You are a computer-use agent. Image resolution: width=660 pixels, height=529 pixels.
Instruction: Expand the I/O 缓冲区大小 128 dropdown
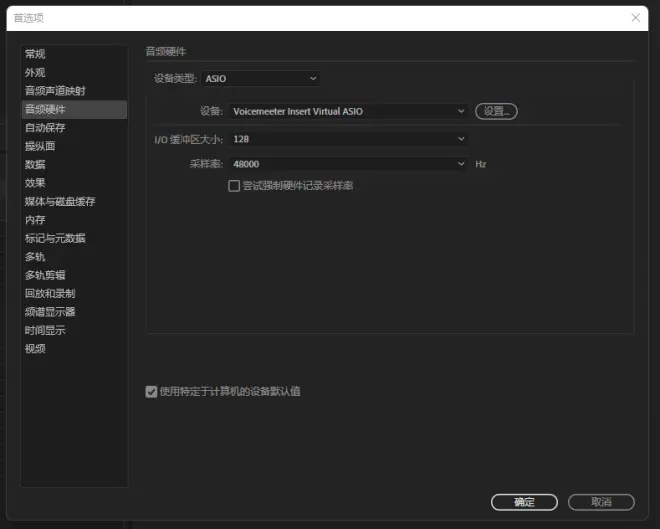[x=348, y=139]
